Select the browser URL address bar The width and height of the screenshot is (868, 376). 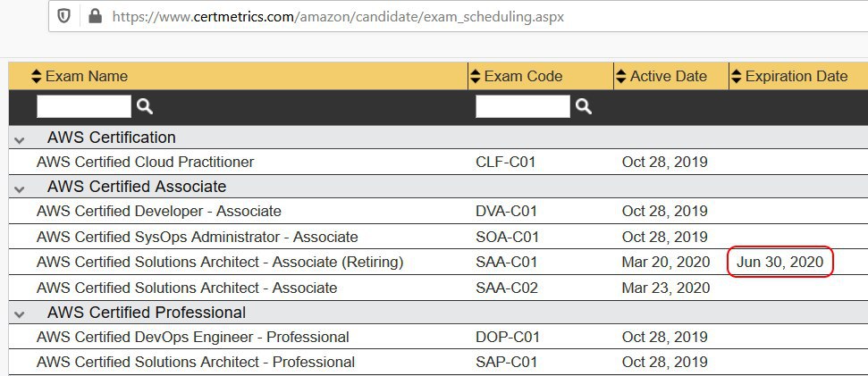tap(459, 17)
